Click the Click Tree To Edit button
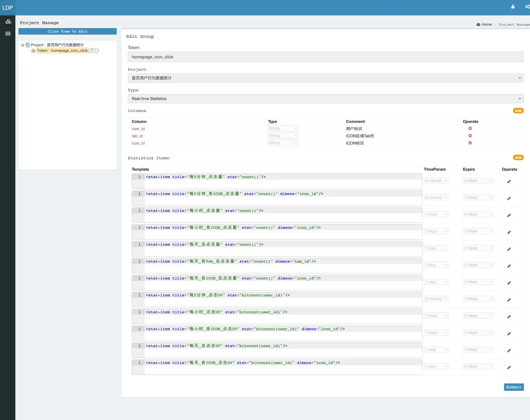The width and height of the screenshot is (530, 420). pyautogui.click(x=67, y=31)
